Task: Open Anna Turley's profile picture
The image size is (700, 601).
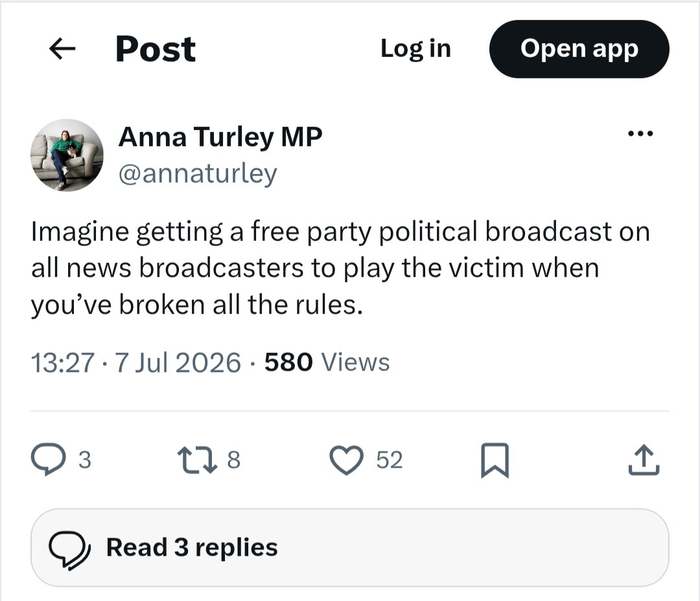Action: [x=67, y=155]
